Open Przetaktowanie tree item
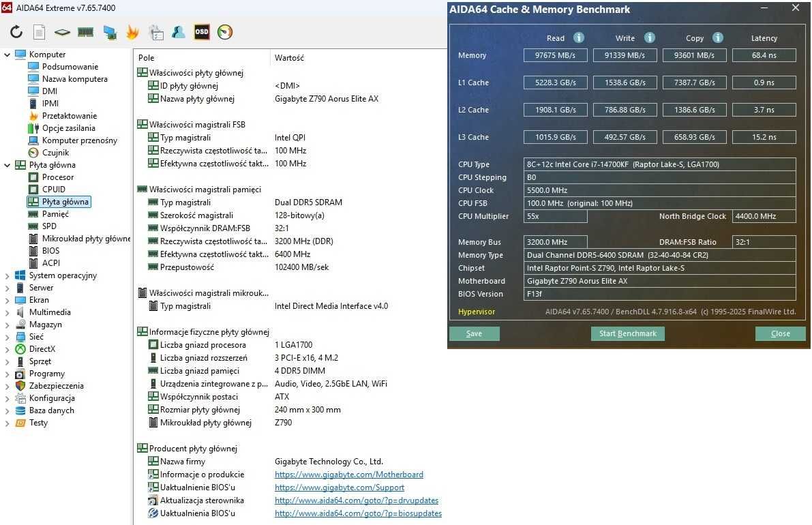812x525 pixels. [x=70, y=116]
